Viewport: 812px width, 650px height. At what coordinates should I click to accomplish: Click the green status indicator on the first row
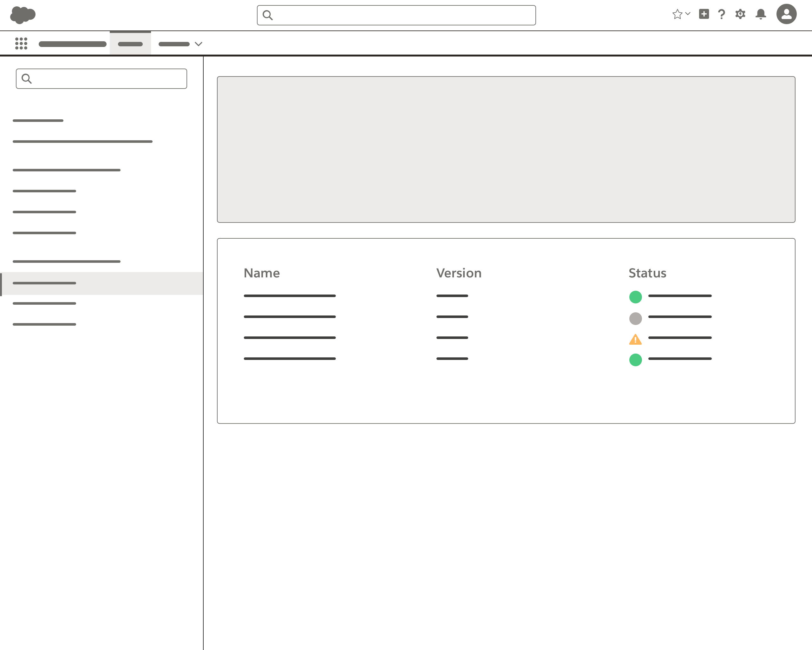click(635, 297)
